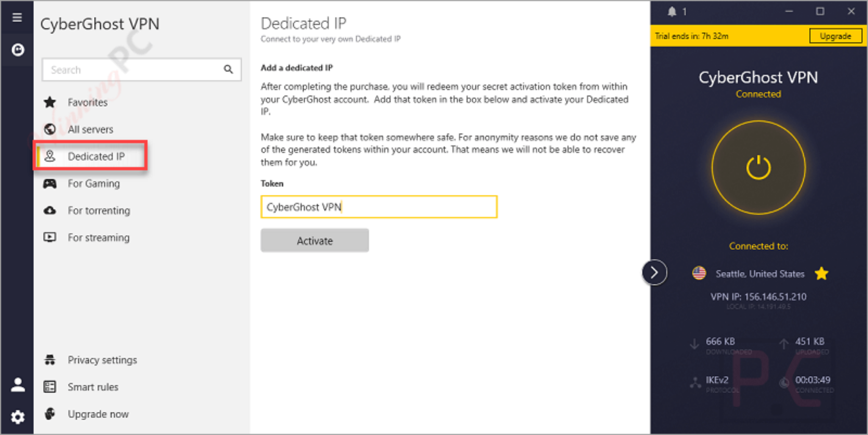Image resolution: width=868 pixels, height=435 pixels.
Task: Open the Favorites list
Action: pyautogui.click(x=87, y=102)
